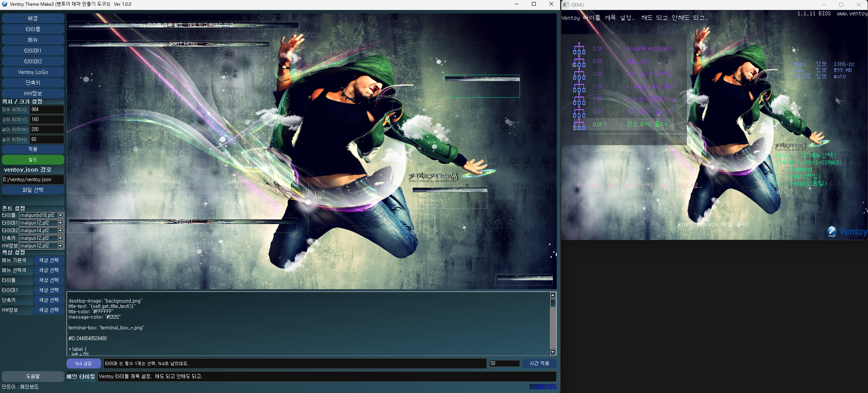Image resolution: width=868 pixels, height=393 pixels.
Task: Select the 단축키 section button in the top list
Action: pyautogui.click(x=33, y=83)
